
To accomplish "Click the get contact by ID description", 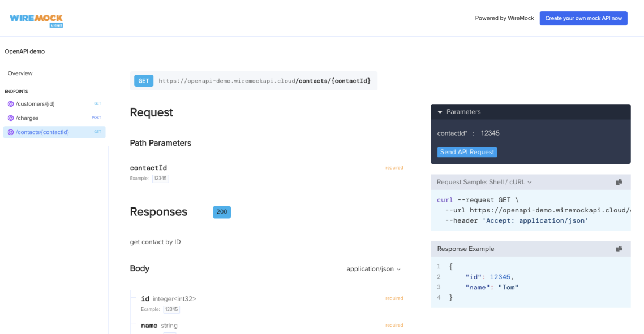I will [x=155, y=242].
